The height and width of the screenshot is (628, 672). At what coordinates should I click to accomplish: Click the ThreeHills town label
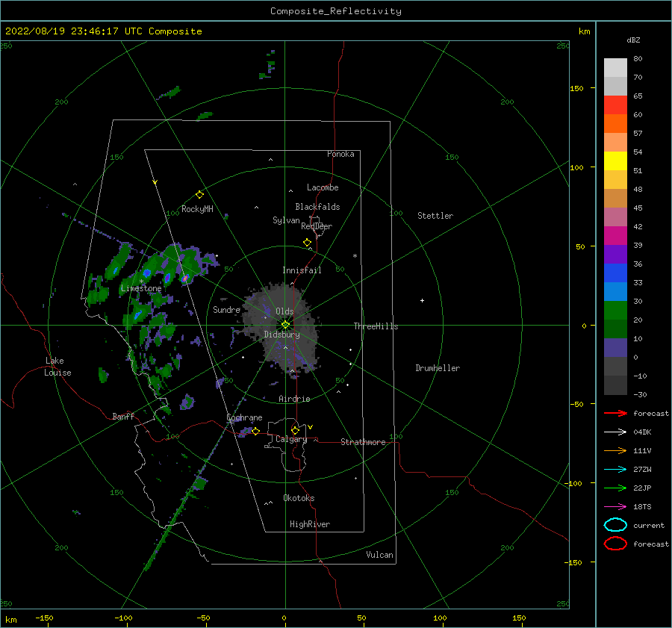click(x=376, y=326)
